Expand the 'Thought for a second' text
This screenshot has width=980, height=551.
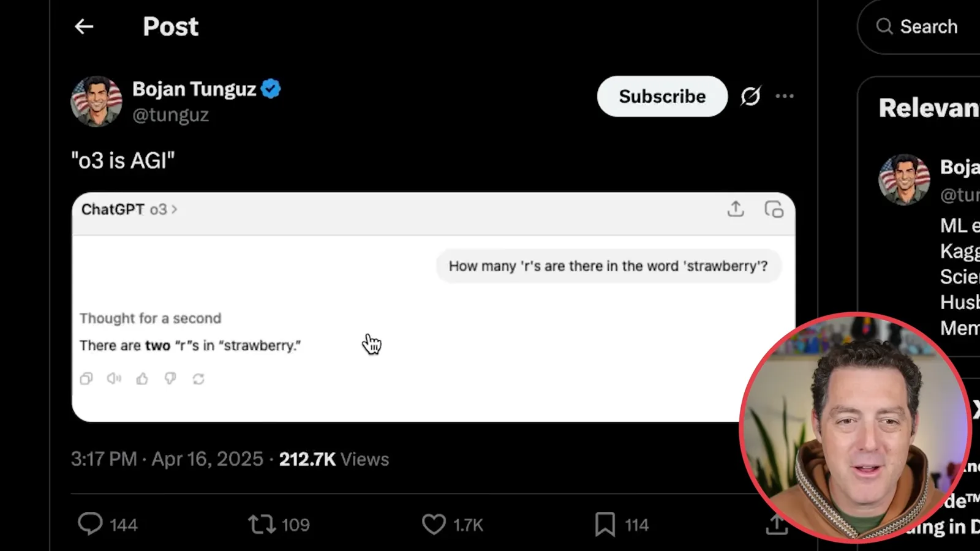coord(150,318)
